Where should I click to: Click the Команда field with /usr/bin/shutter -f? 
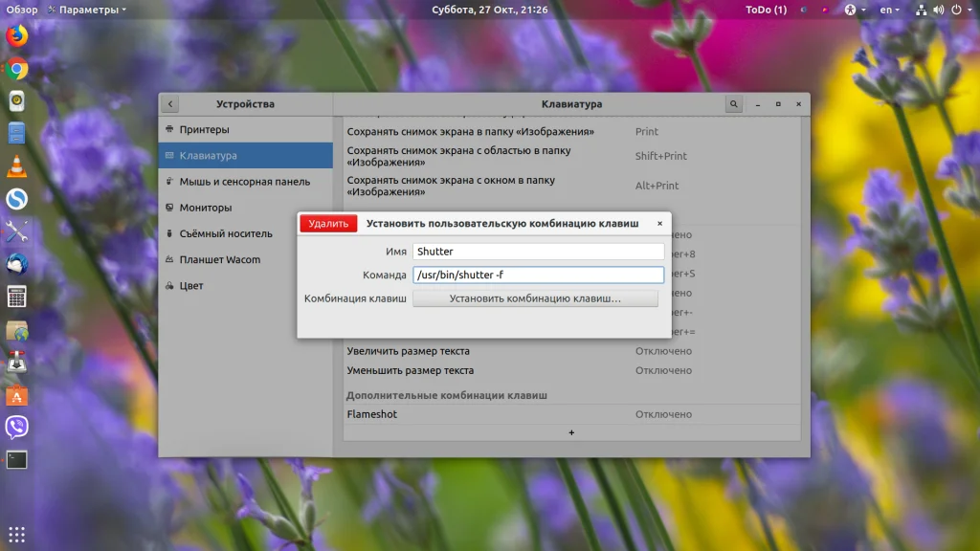click(538, 275)
